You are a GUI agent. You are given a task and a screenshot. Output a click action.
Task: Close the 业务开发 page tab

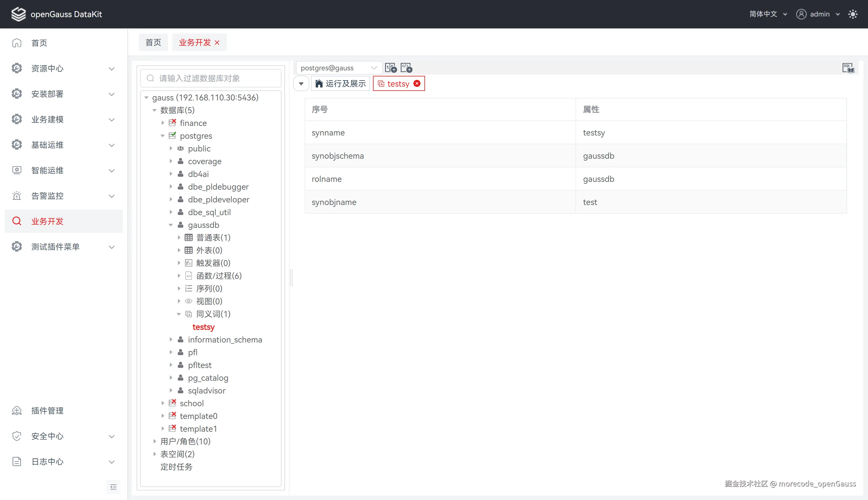[217, 43]
